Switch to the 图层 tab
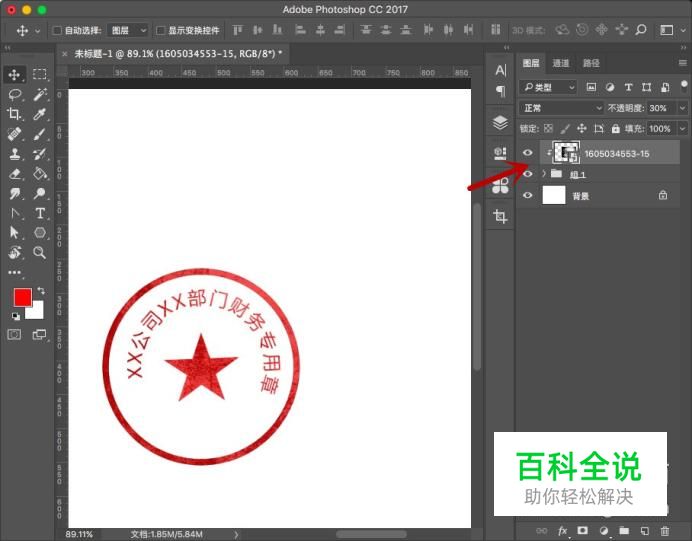The height and width of the screenshot is (541, 692). 531,63
